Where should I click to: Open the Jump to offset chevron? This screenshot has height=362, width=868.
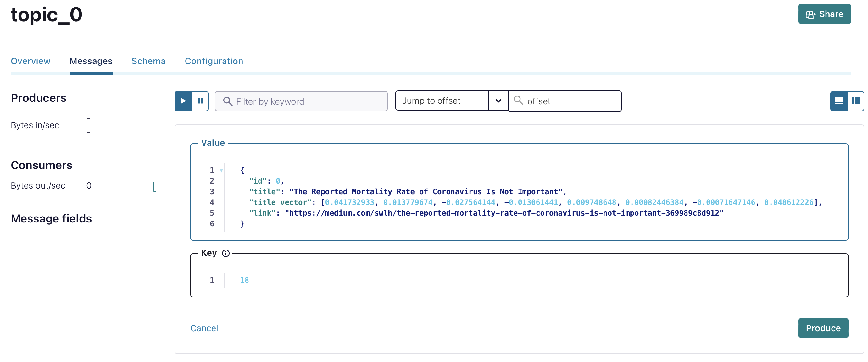498,101
